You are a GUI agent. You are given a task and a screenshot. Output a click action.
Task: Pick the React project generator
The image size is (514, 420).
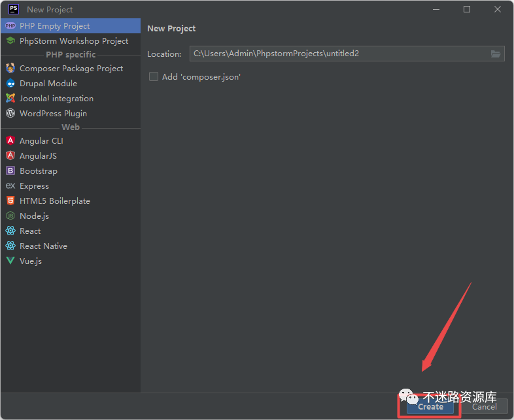[71, 231]
